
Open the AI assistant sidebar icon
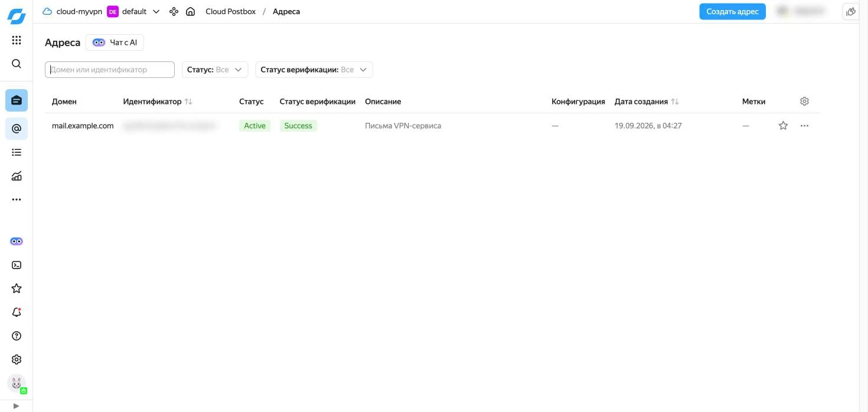coord(17,241)
